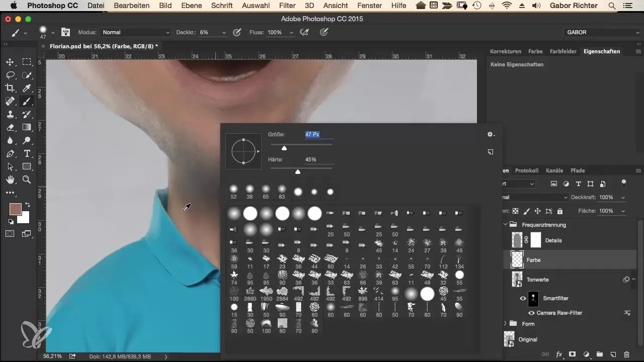
Task: Filter layers by pixel layers
Action: pyautogui.click(x=554, y=184)
